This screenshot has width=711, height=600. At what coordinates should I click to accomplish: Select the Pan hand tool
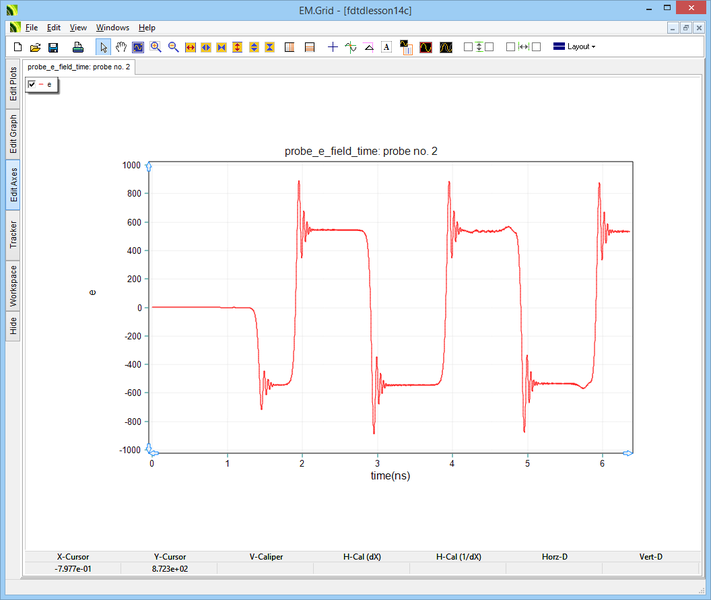(x=121, y=47)
